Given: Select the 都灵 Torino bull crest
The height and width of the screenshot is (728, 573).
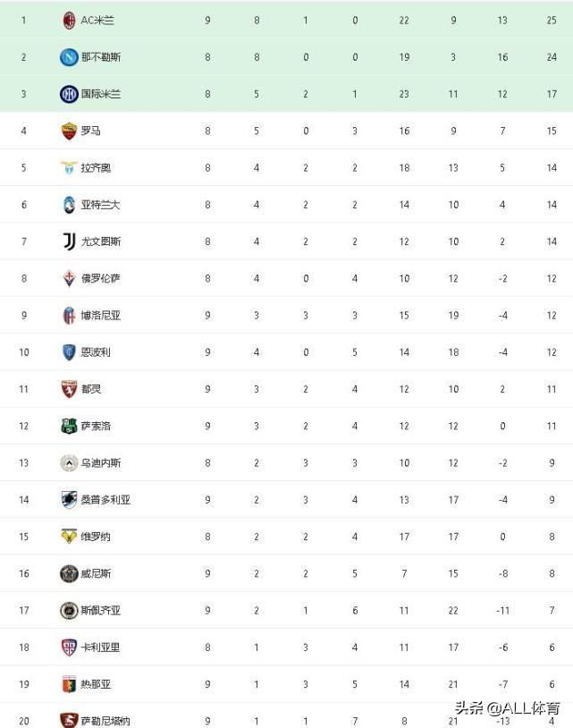Looking at the screenshot, I should pyautogui.click(x=69, y=389).
